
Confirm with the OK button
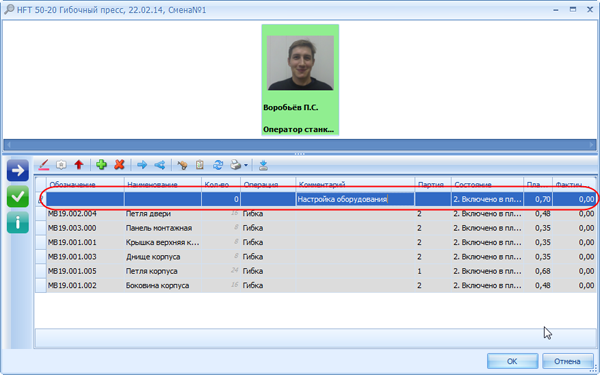(x=512, y=361)
